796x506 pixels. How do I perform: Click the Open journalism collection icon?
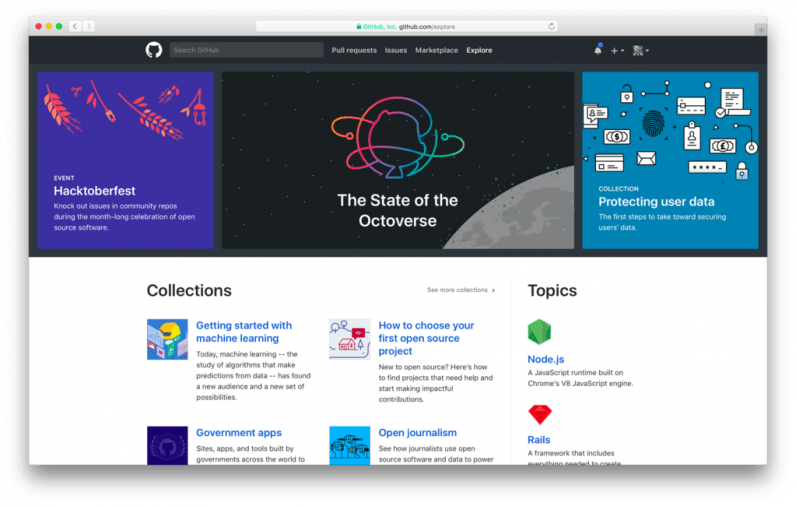click(x=349, y=444)
